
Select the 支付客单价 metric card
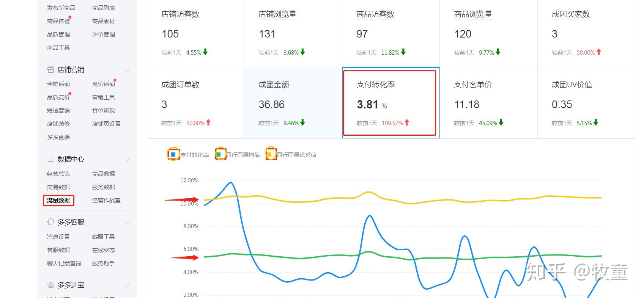(488, 103)
